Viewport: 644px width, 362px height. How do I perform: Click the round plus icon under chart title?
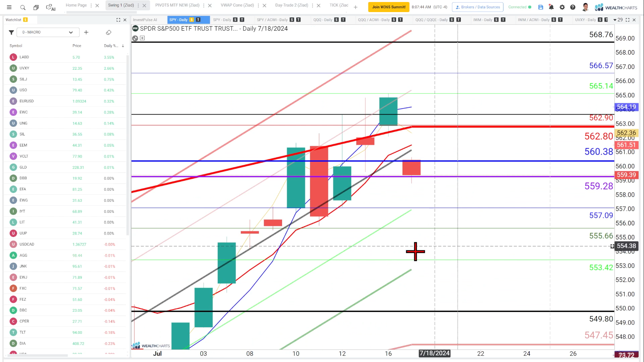[135, 38]
